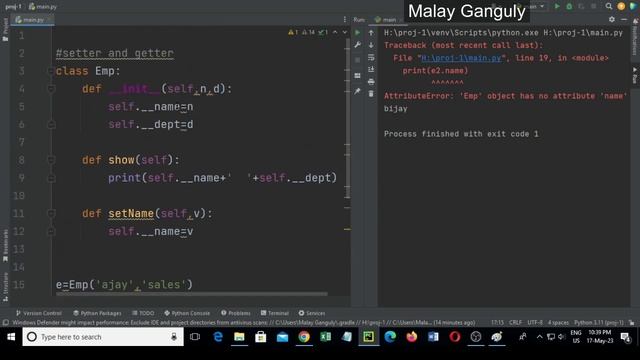Toggle the Notifications panel on the right sidebar

tap(635, 37)
